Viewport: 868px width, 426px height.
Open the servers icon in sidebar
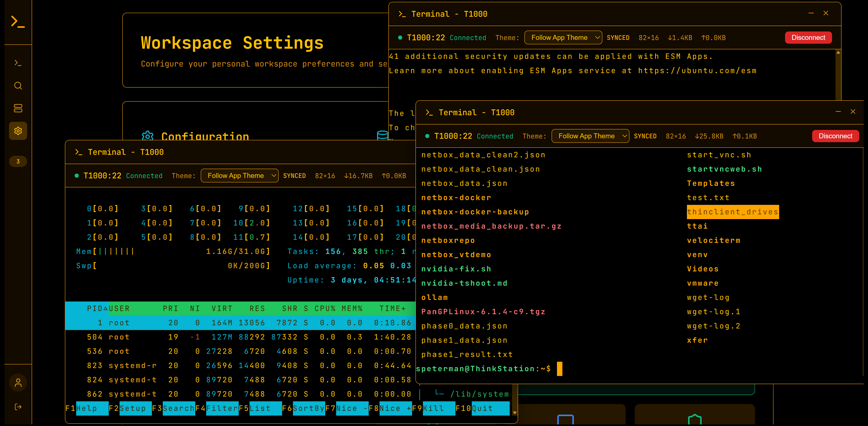click(x=18, y=108)
